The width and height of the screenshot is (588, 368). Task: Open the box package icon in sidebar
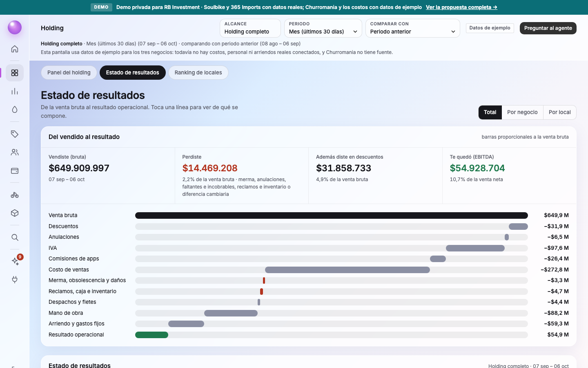15,213
